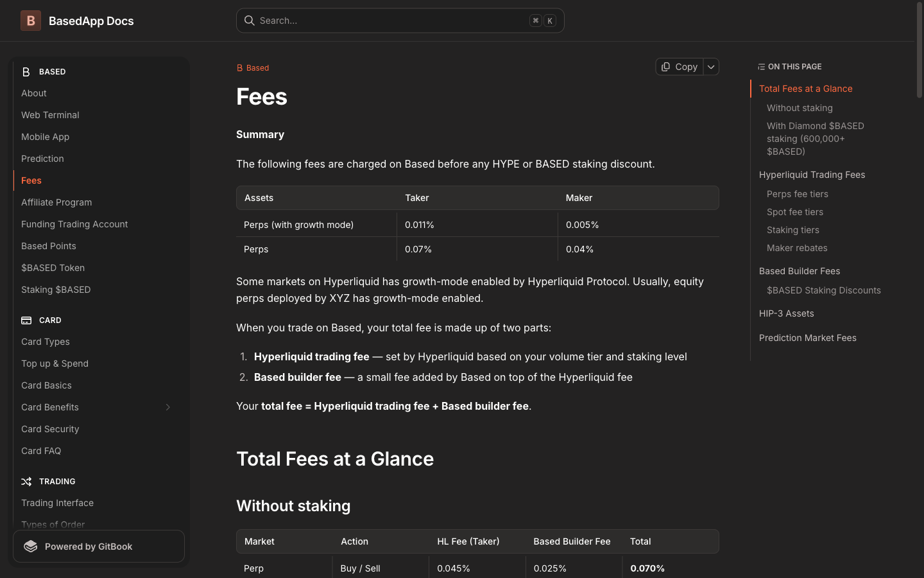Screen dimensions: 924x578
Task: Jump to Spot fee tiers
Action: tap(794, 212)
